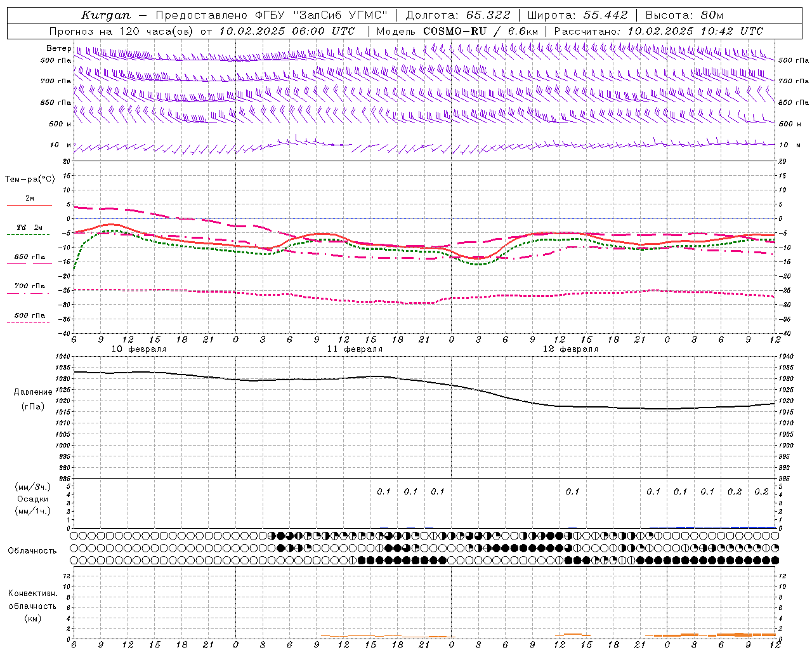The height and width of the screenshot is (650, 812).
Task: Click the "700 гПа" temperature legend entry
Action: [29, 286]
